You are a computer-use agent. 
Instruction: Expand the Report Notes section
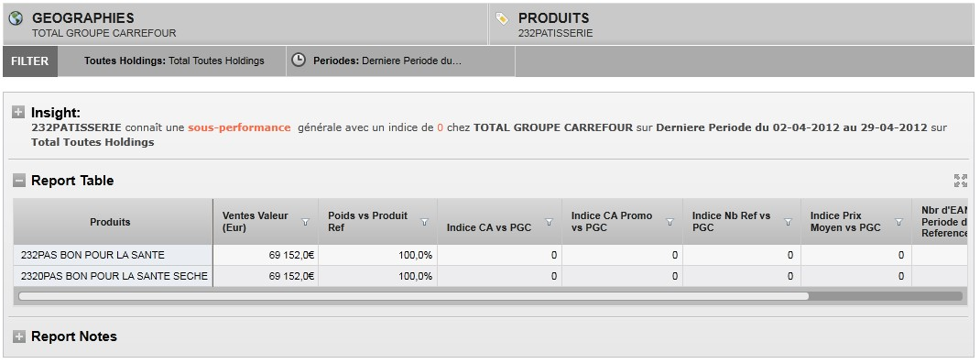click(19, 336)
